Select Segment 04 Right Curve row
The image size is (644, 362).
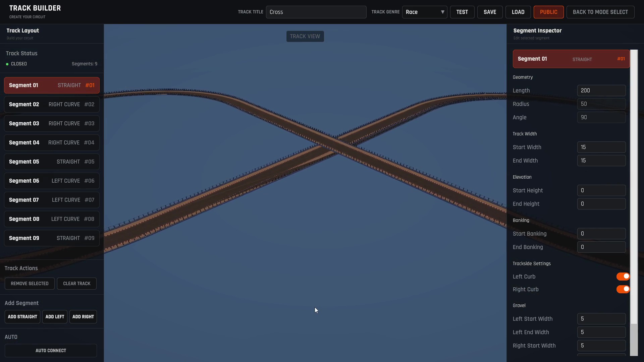coord(52,143)
